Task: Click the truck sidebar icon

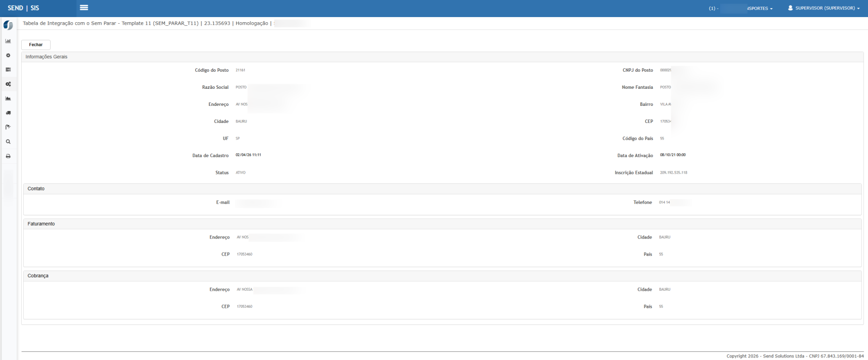Action: pyautogui.click(x=8, y=113)
